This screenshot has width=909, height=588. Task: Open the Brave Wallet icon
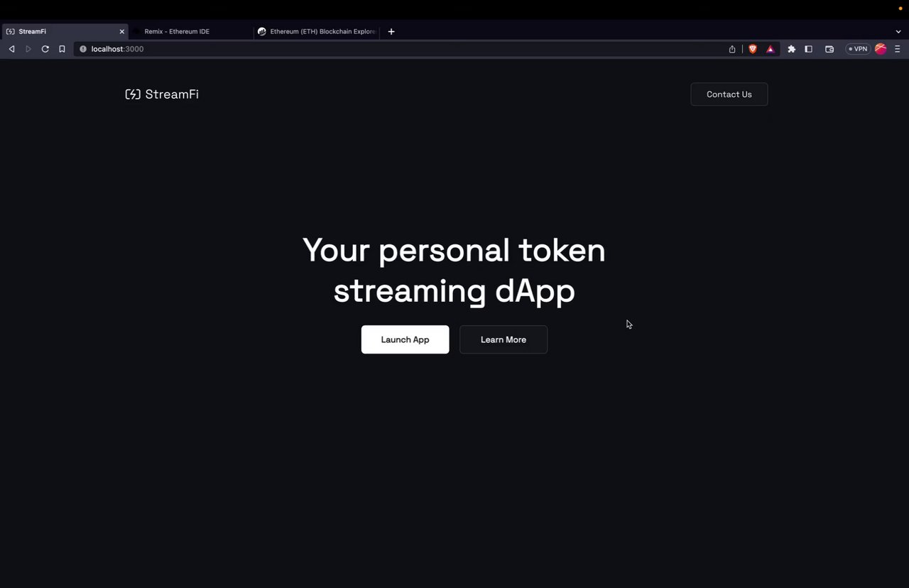pyautogui.click(x=829, y=49)
